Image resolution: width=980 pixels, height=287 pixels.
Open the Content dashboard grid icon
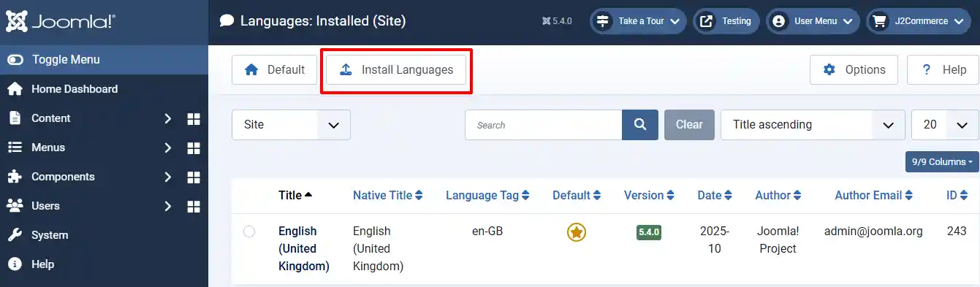[x=194, y=118]
